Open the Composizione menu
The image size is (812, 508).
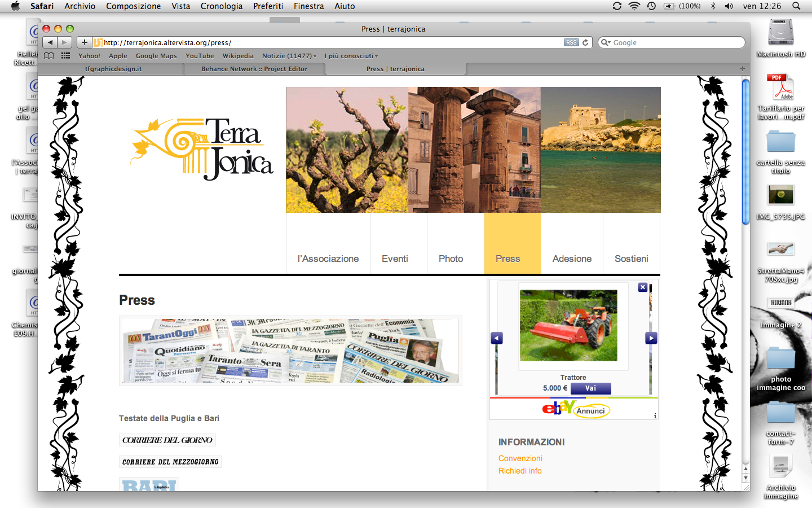point(133,6)
